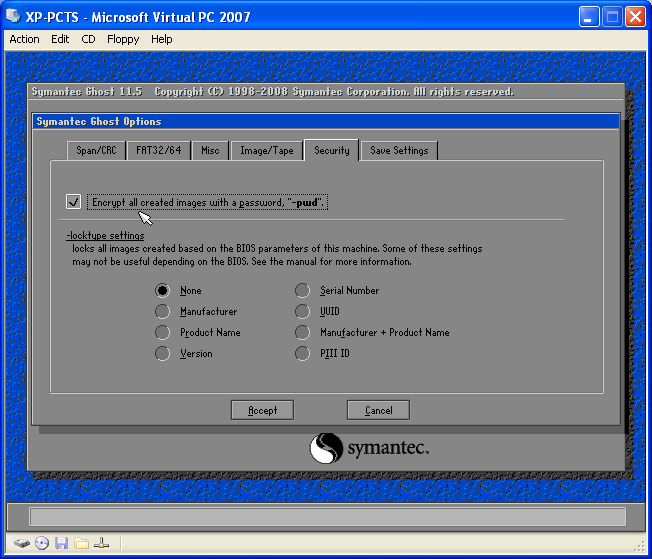The width and height of the screenshot is (652, 559).
Task: Select the Manufacturer radio button
Action: pos(162,311)
